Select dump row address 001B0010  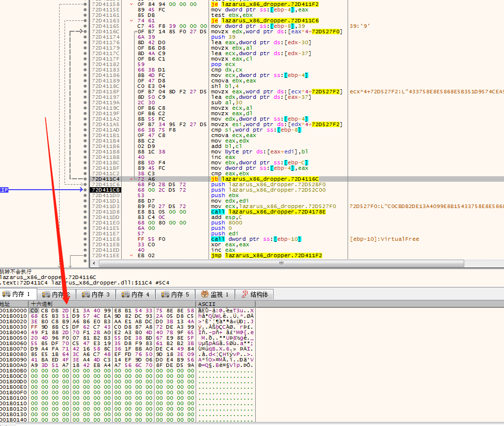13,316
